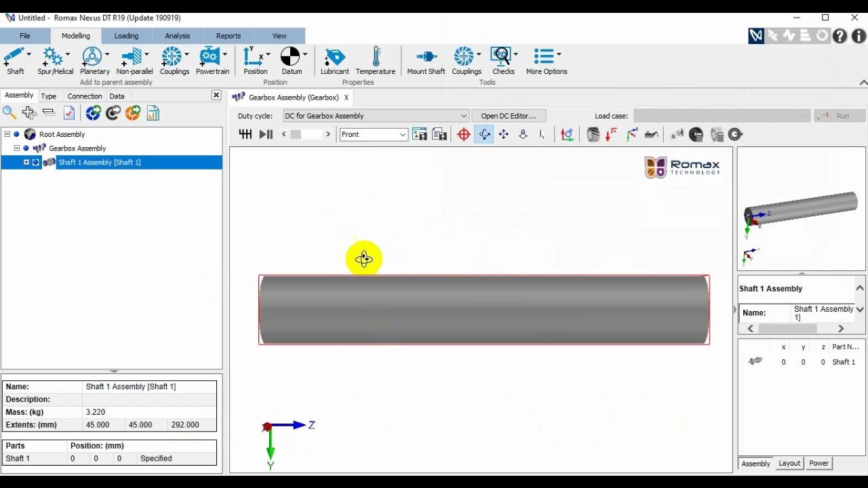868x488 pixels.
Task: Click Couplings in the Tools group
Action: tap(465, 60)
